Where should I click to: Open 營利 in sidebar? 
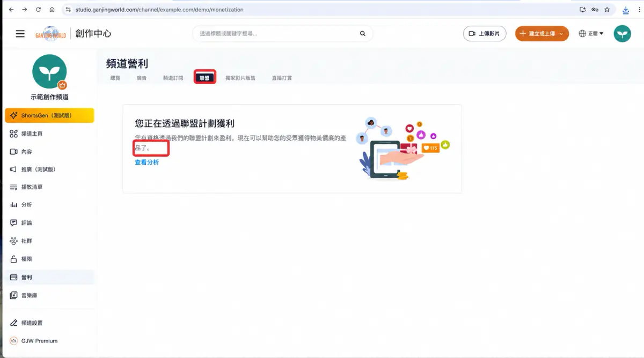(x=49, y=277)
